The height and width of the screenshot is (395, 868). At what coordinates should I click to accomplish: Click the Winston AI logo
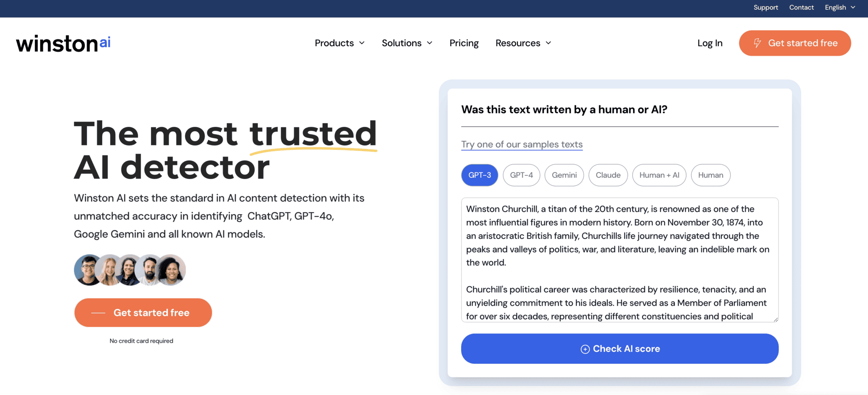pos(63,44)
